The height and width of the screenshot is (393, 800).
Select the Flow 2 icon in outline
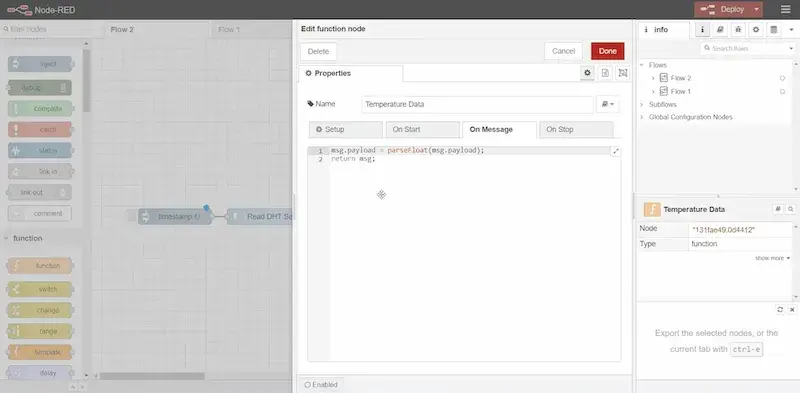coord(664,78)
